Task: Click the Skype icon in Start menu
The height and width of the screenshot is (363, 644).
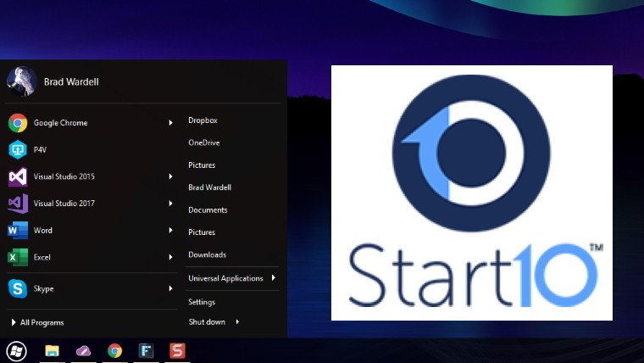Action: pyautogui.click(x=18, y=288)
